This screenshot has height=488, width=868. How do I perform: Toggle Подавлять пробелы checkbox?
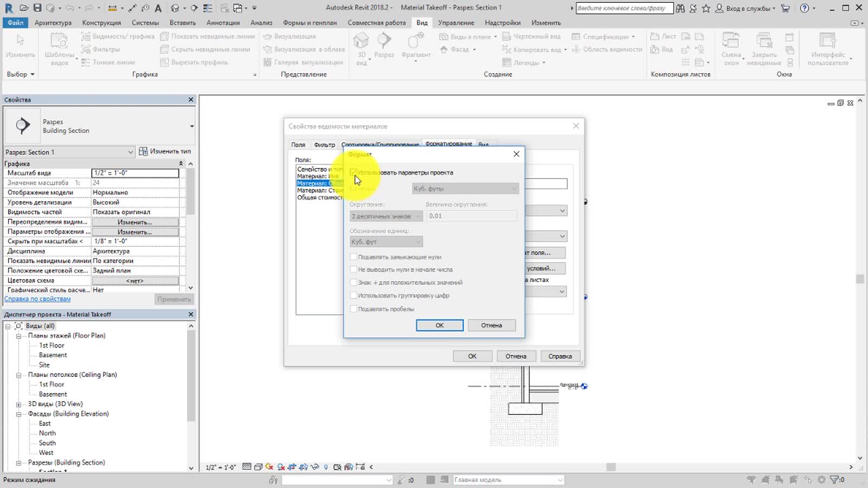[x=353, y=309]
